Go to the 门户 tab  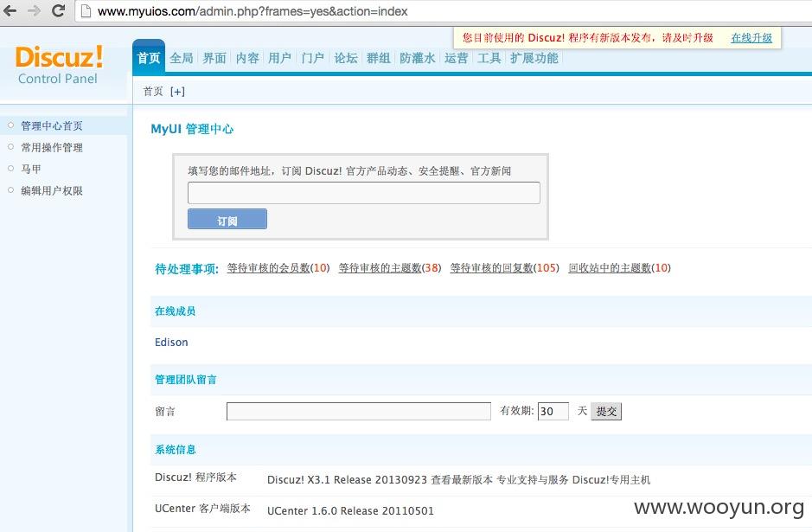pos(313,58)
